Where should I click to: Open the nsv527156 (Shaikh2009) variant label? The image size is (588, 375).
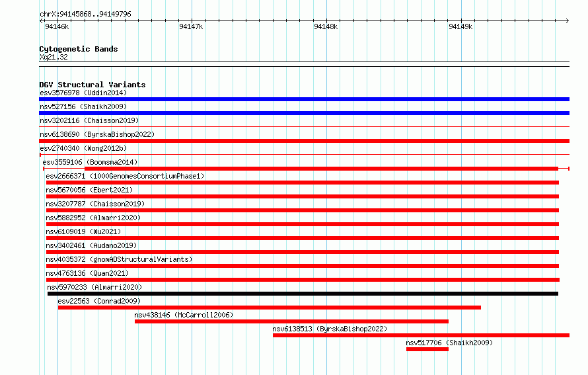83,106
